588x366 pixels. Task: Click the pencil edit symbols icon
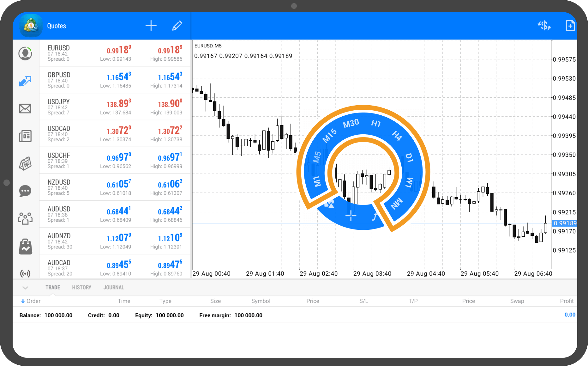tap(177, 26)
